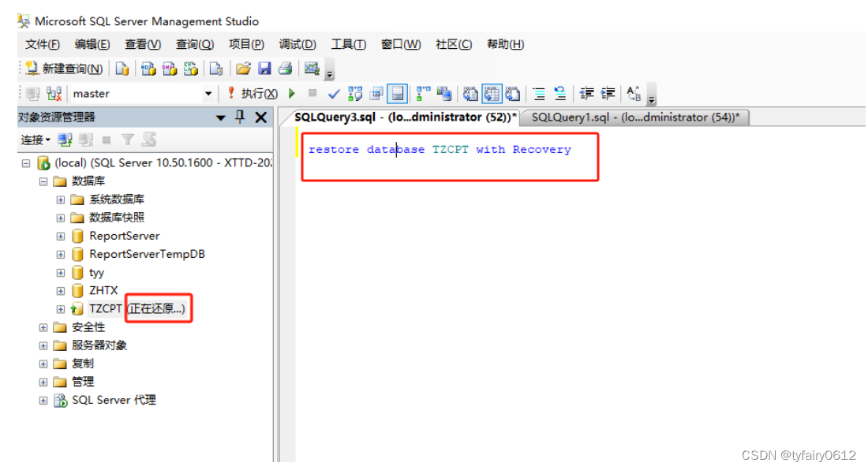
Task: Toggle Results to Grid mode
Action: point(492,93)
